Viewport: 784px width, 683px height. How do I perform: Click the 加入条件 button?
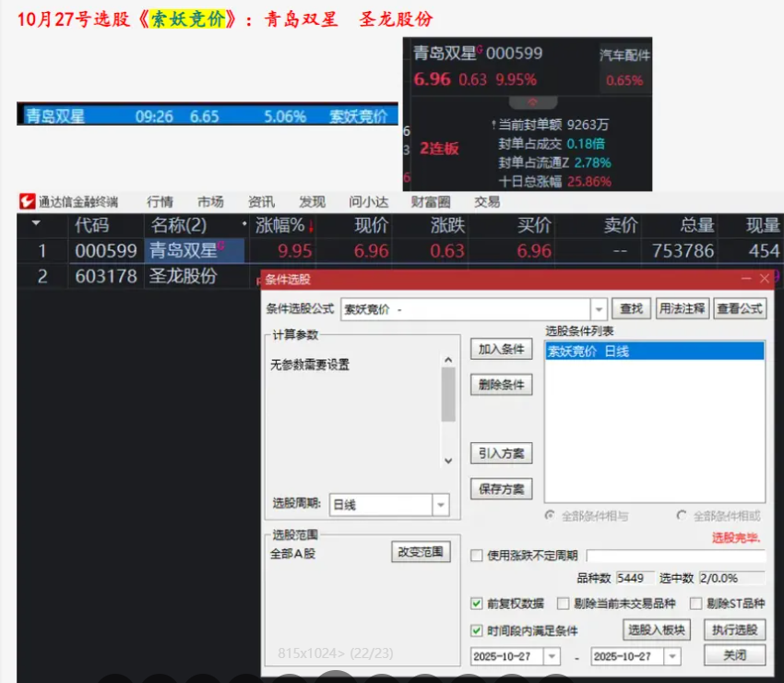pyautogui.click(x=501, y=349)
